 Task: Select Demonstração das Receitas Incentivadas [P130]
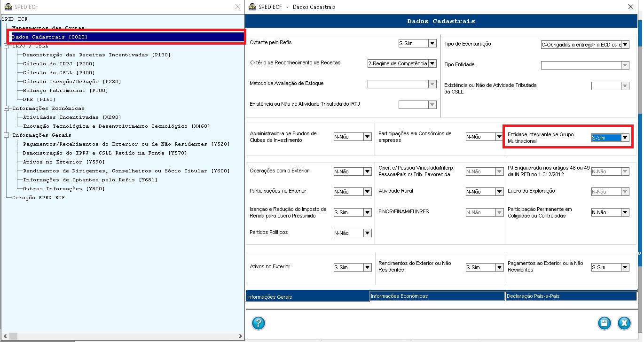[x=97, y=55]
